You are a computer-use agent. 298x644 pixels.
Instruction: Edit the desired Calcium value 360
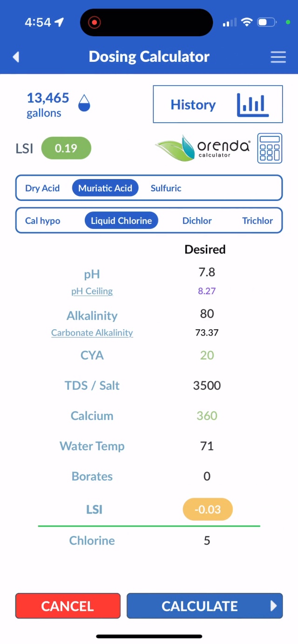click(x=207, y=416)
